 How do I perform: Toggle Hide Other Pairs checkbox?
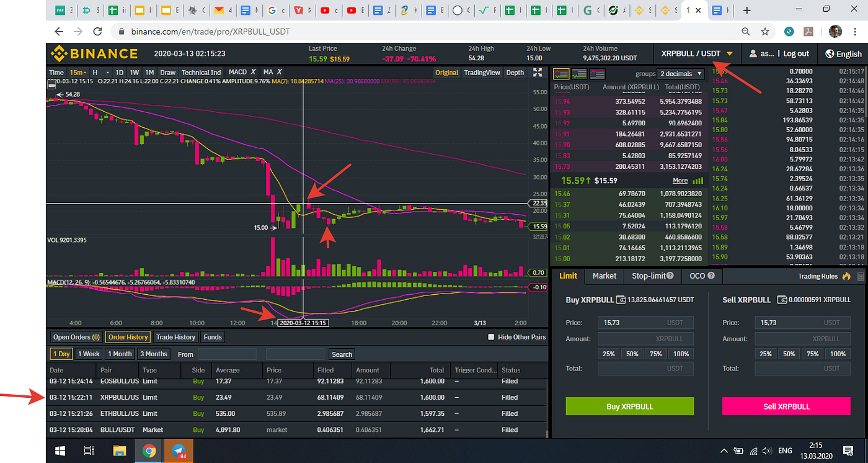[x=491, y=337]
